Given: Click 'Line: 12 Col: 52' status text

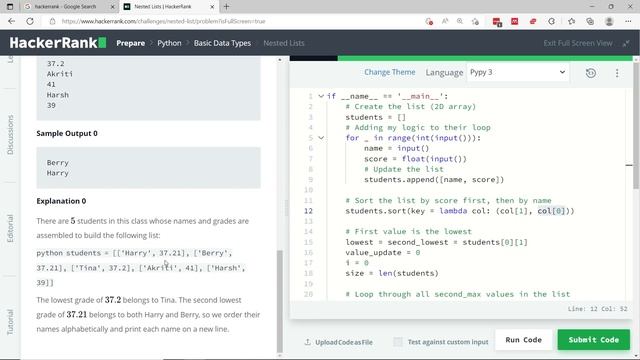Looking at the screenshot, I should (x=597, y=309).
